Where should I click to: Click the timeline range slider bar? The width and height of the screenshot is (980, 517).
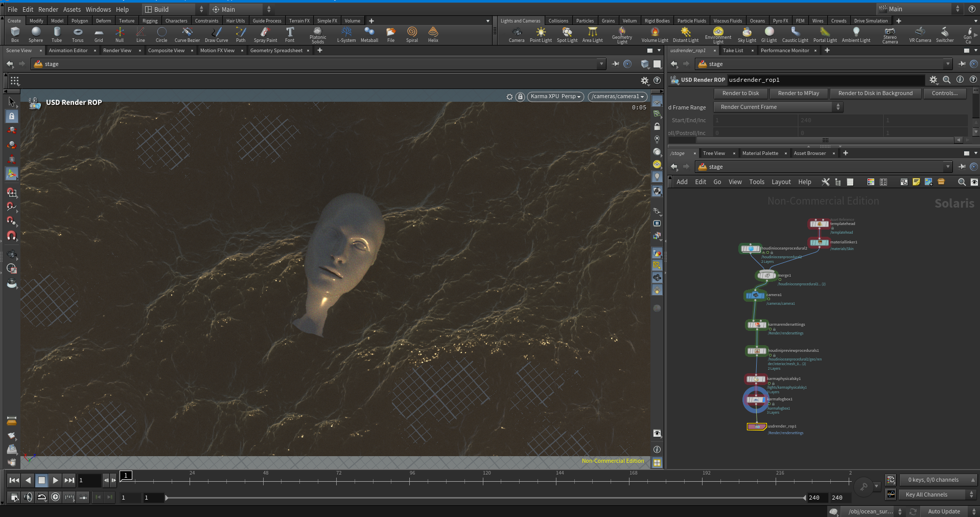(485, 498)
